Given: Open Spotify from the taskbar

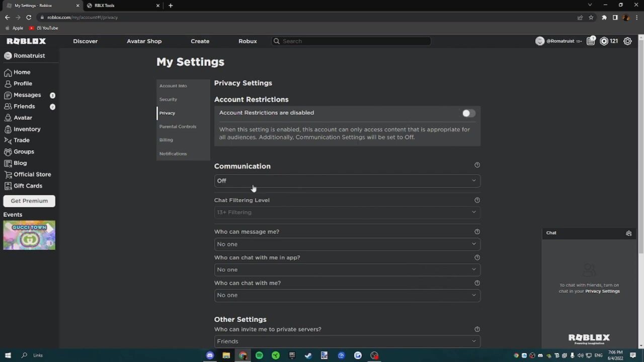Looking at the screenshot, I should coord(259,355).
